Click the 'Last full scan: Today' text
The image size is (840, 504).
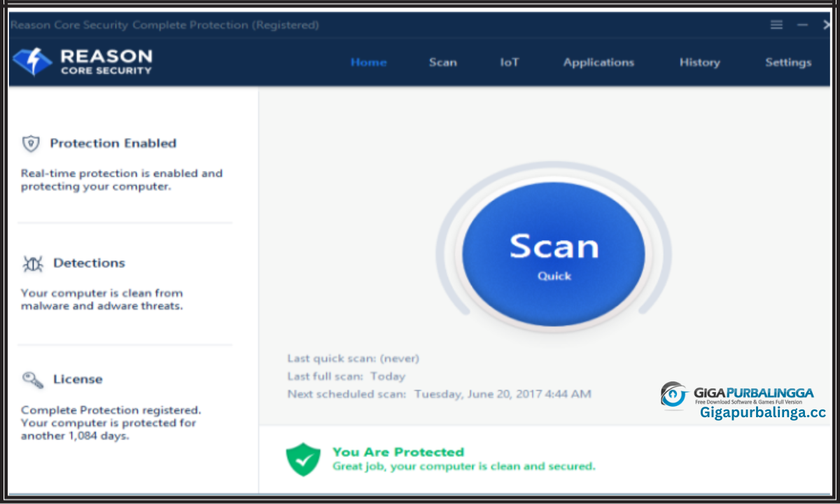[346, 377]
